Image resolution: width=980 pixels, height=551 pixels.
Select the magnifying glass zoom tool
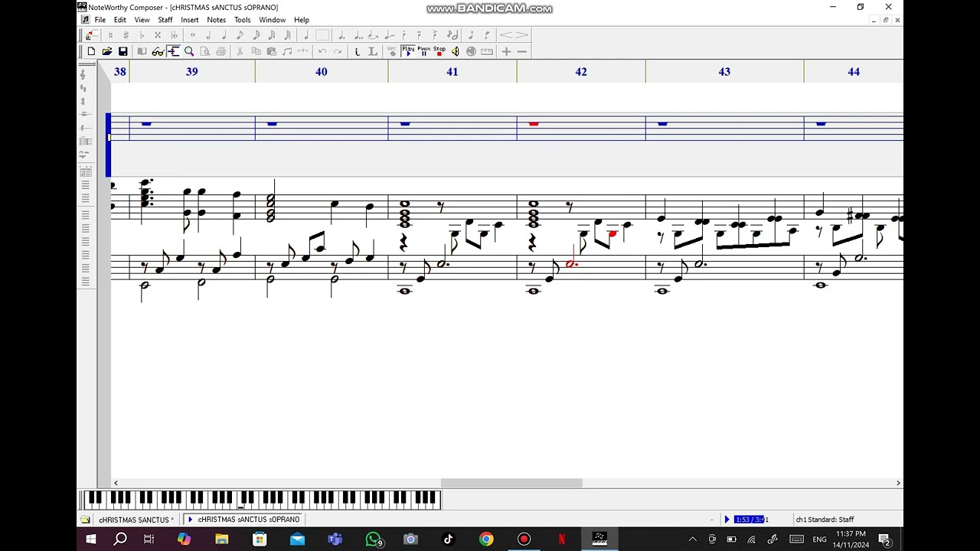[x=189, y=51]
